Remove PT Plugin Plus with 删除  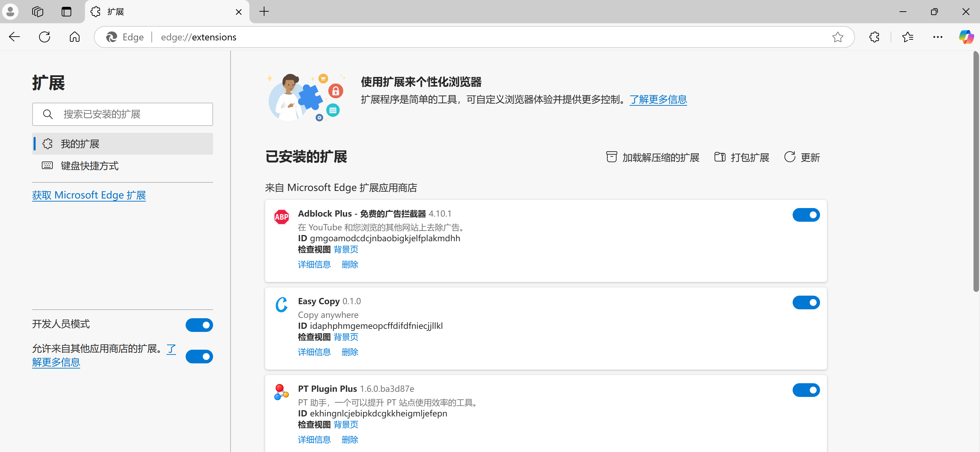click(x=350, y=440)
